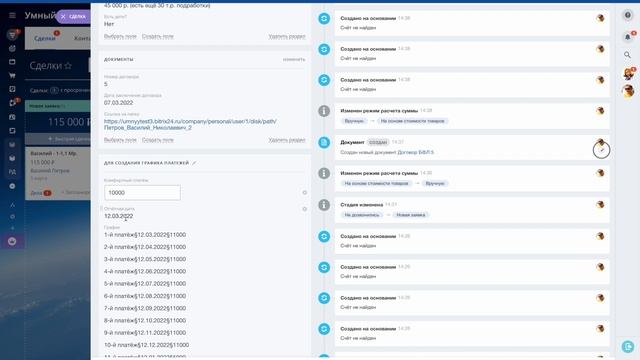Click the Быстрая сделка quick add button

[58, 139]
